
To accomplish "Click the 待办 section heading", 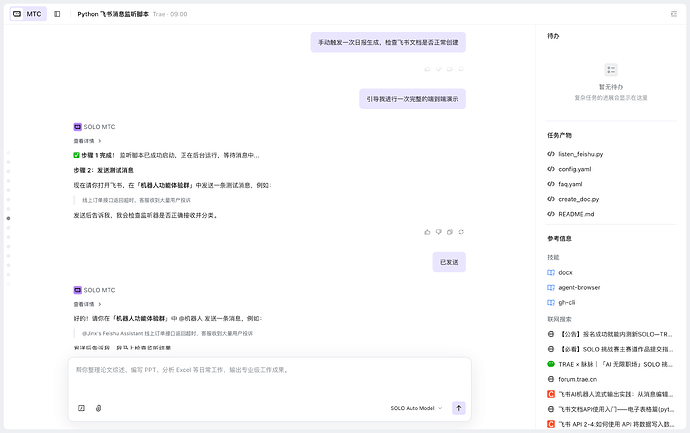I will click(553, 36).
